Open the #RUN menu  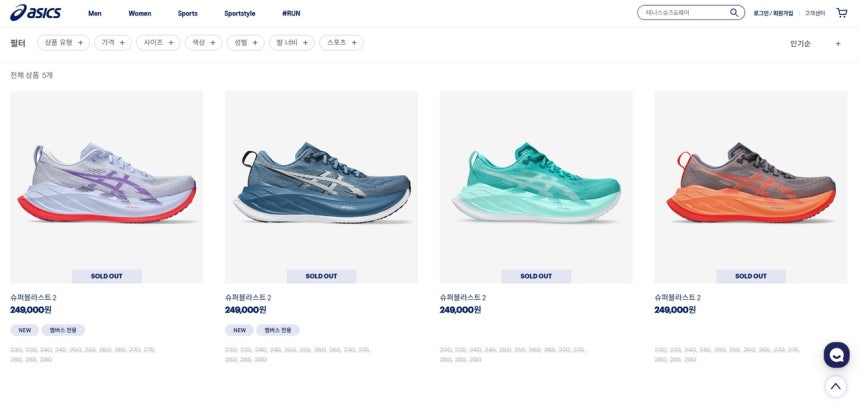click(291, 14)
